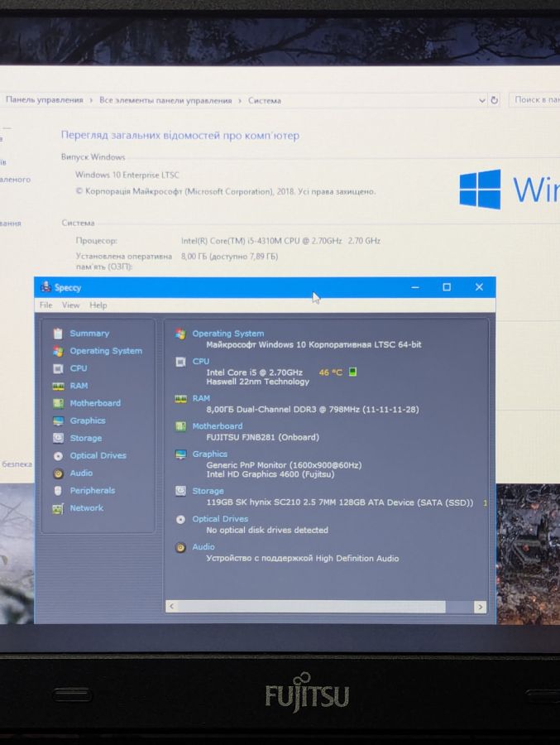
Task: Click the green CPU temperature indicator icon
Action: tap(352, 372)
